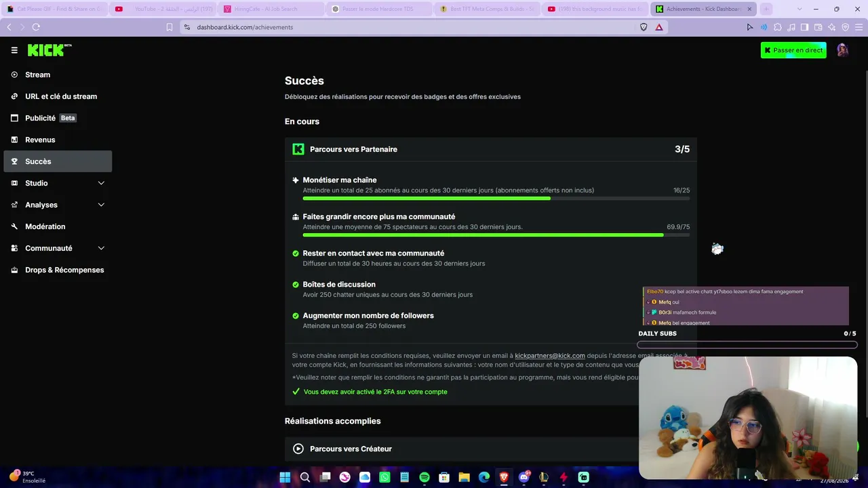
Task: Open Discord from the taskbar
Action: point(524,477)
